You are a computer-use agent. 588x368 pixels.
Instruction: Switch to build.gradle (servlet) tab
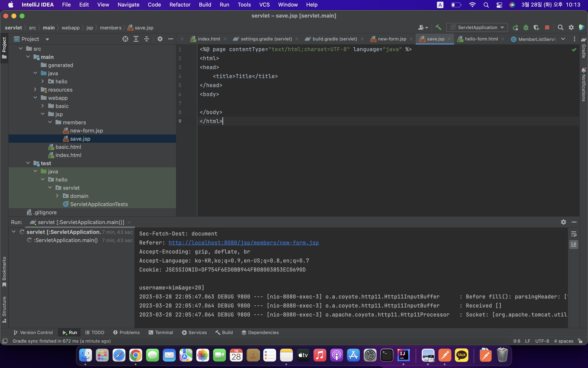tap(335, 39)
